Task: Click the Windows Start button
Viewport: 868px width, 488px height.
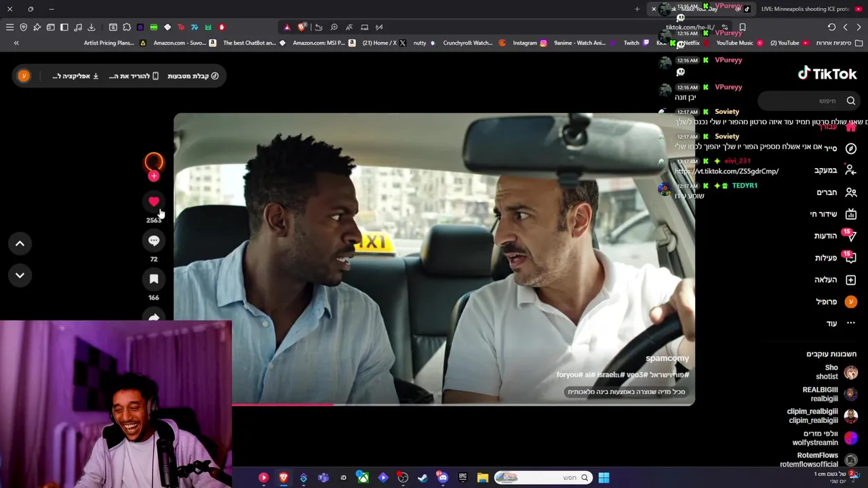Action: click(604, 478)
